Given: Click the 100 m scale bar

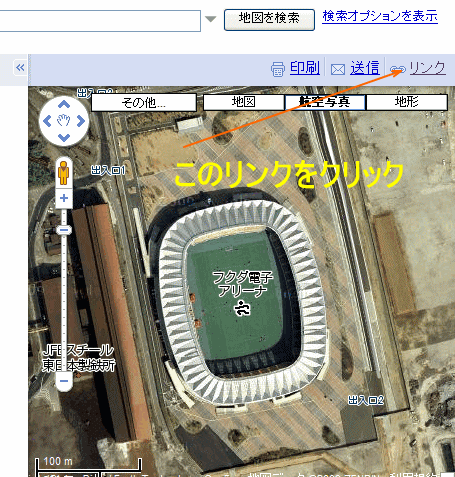Looking at the screenshot, I should coord(88,464).
